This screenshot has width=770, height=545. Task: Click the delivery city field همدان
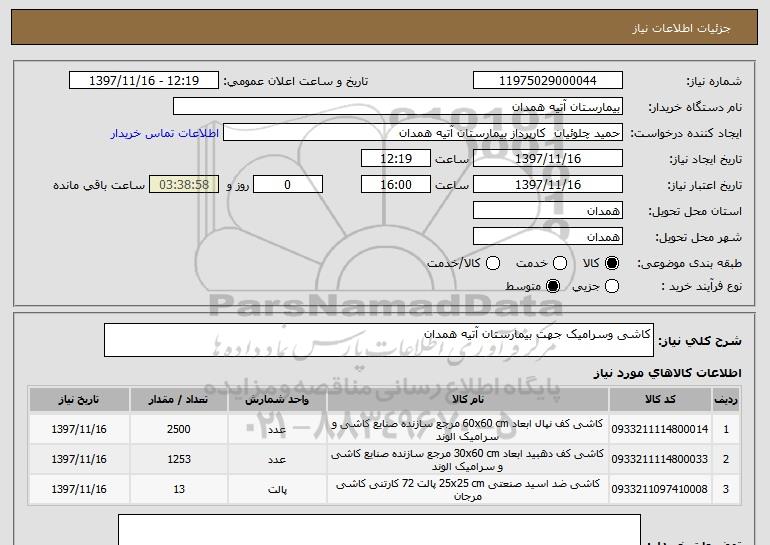click(x=548, y=237)
